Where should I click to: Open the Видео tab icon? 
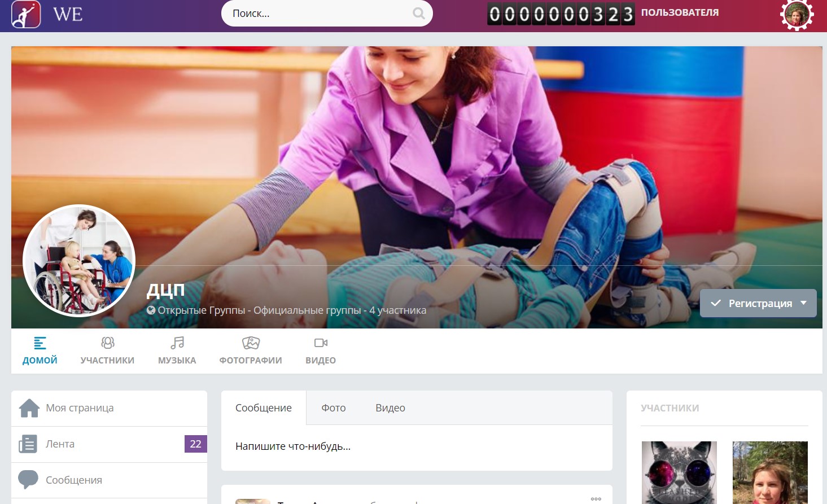pos(321,343)
